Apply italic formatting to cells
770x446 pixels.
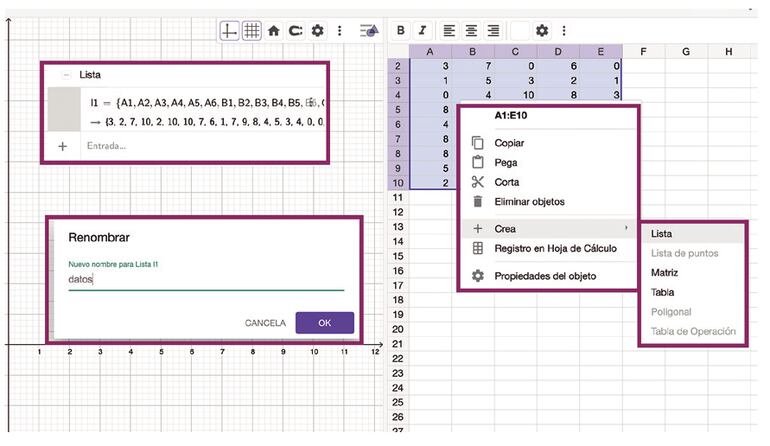(x=422, y=30)
